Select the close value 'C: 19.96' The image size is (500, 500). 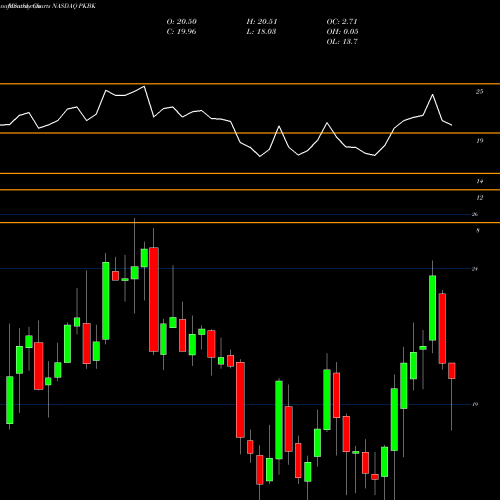[181, 32]
